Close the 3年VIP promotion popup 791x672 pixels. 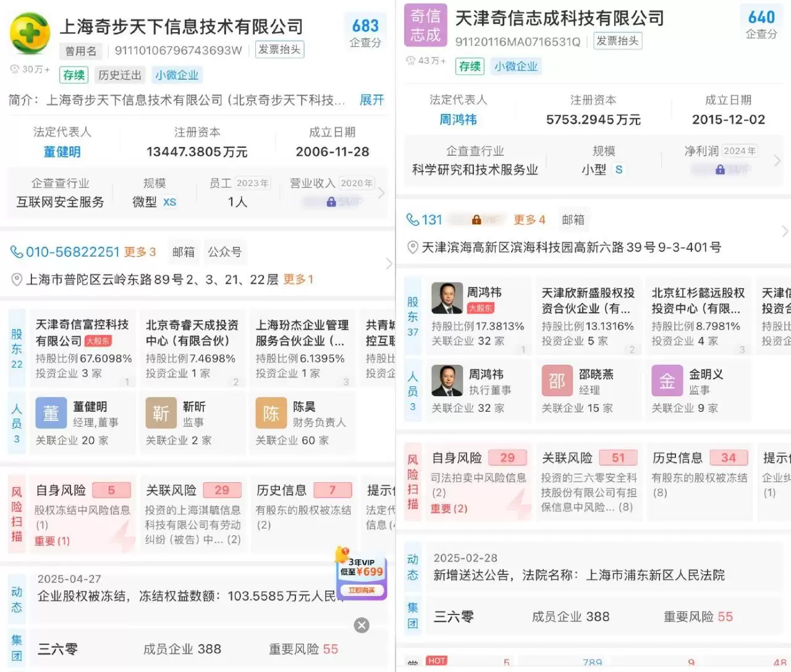pos(362,625)
